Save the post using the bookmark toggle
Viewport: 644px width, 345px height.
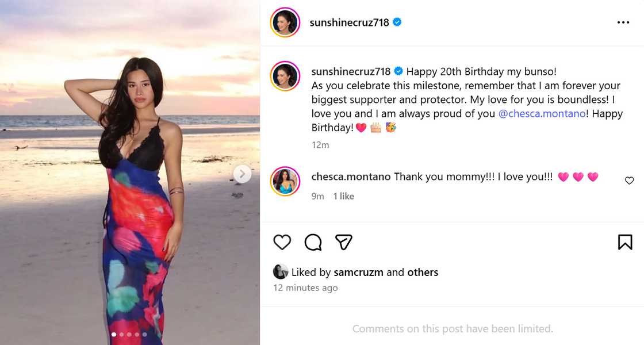626,241
